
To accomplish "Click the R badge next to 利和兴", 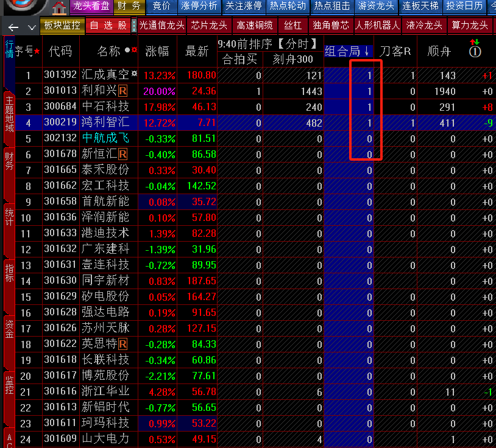I will 122,91.
